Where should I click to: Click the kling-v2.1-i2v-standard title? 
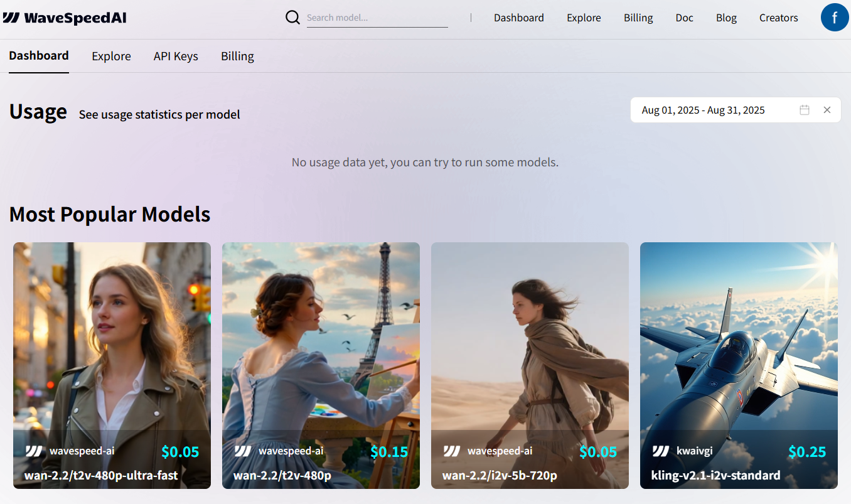coord(716,475)
